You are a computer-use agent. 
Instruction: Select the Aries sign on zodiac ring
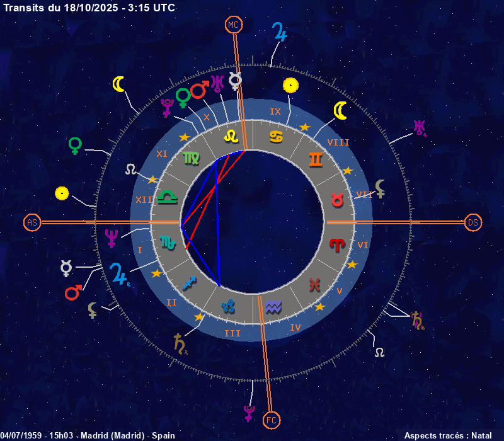tap(338, 244)
